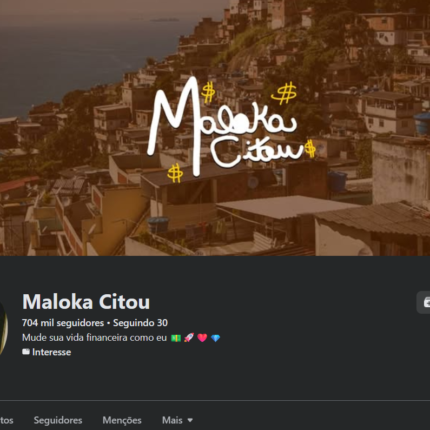Open the Seguidores tab

(x=58, y=420)
